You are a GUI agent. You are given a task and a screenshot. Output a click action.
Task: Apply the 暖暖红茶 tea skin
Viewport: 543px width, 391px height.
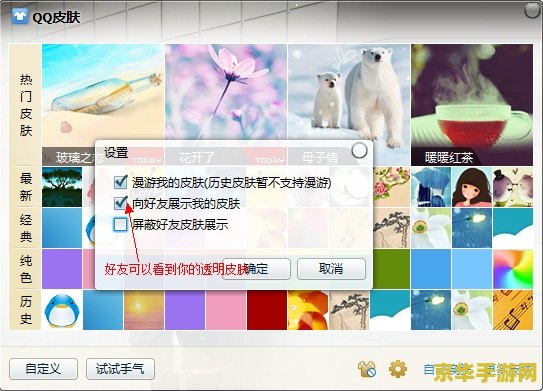[x=472, y=105]
